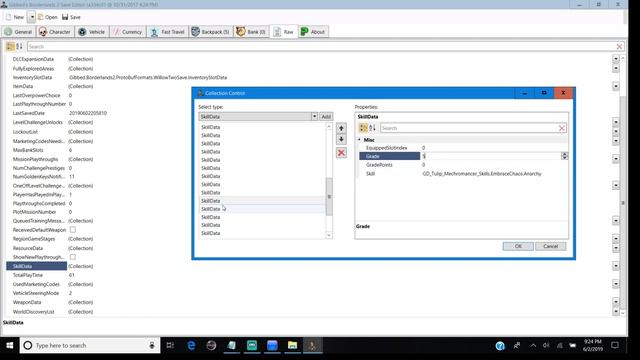Open the ItemData collection dropdown button

coord(616,86)
